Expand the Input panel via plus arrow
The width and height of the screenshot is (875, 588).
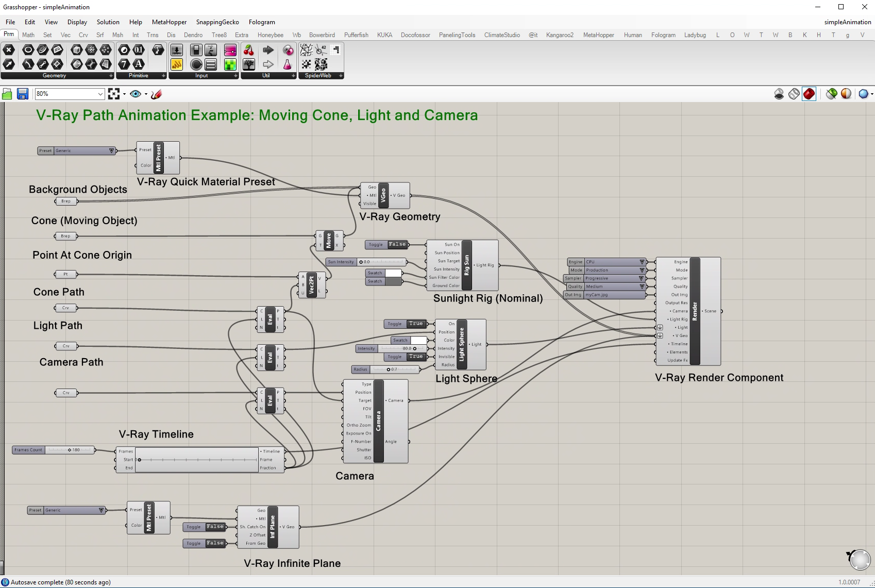236,76
